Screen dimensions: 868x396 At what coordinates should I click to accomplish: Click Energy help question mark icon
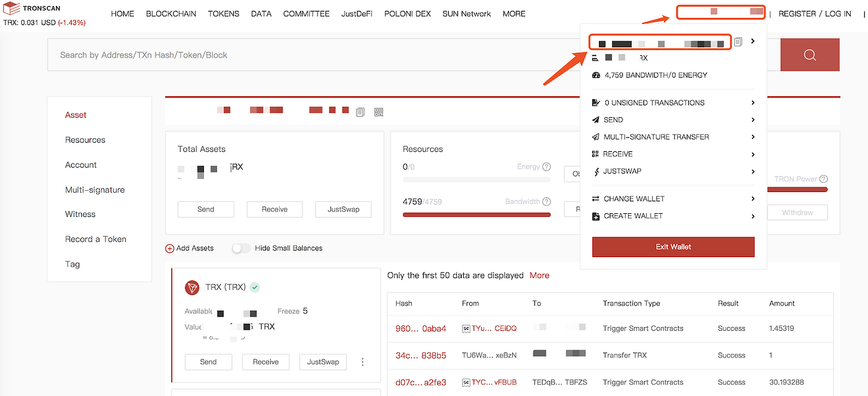(546, 167)
